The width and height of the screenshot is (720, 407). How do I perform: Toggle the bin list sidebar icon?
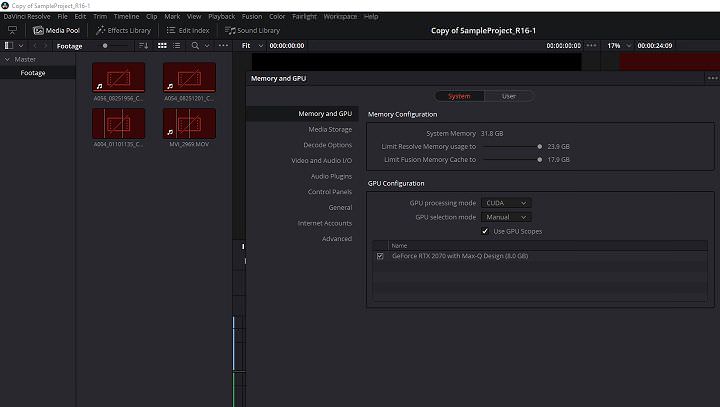tap(8, 45)
